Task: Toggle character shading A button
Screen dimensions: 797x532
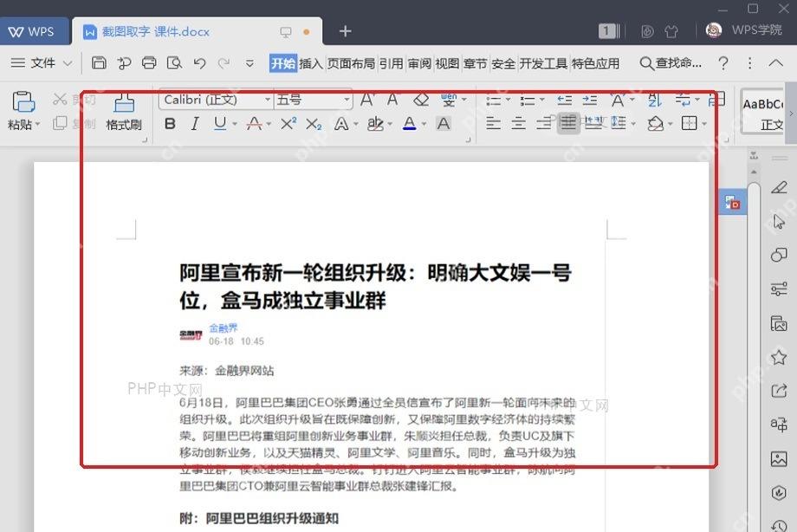Action: (444, 124)
